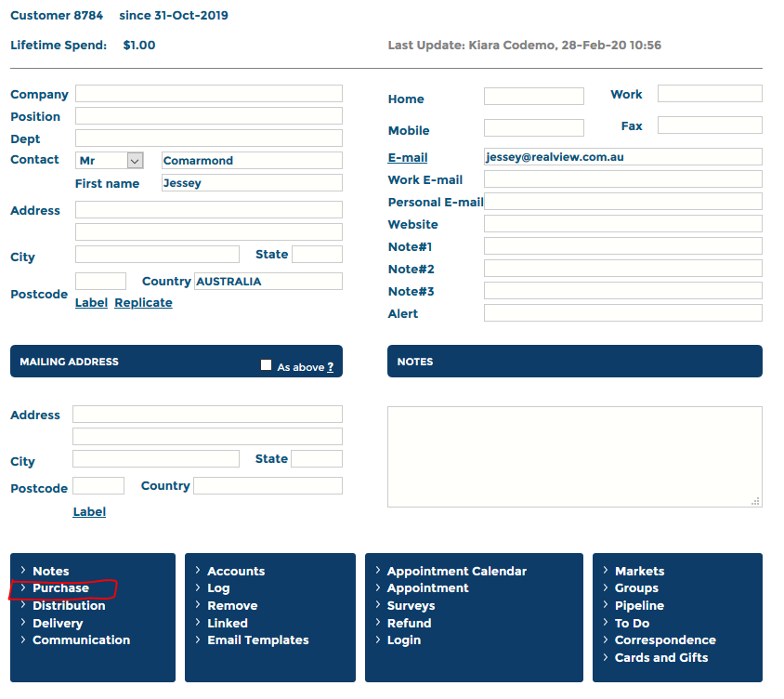
Task: Focus the Work E-mail field
Action: point(623,179)
